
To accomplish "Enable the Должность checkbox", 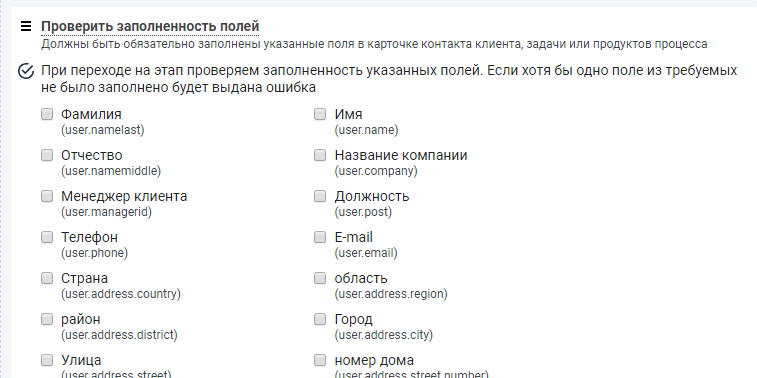I will click(x=320, y=196).
